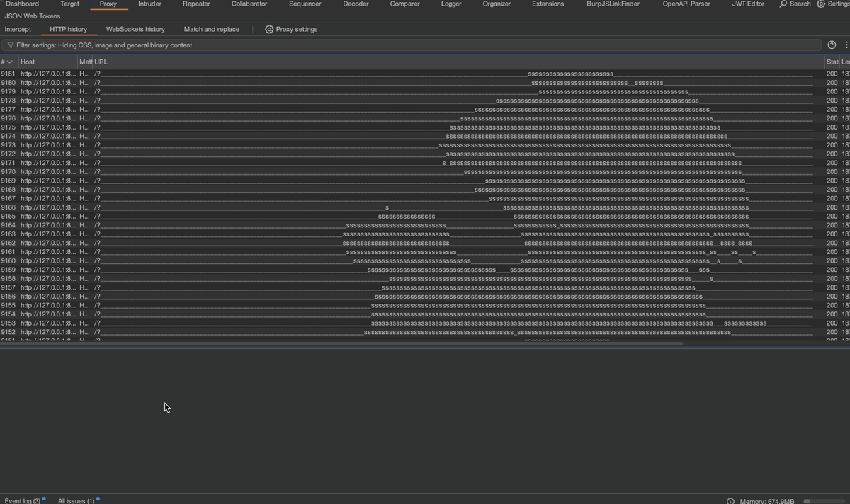The width and height of the screenshot is (850, 504).
Task: Select history request row 9172
Action: (425, 154)
